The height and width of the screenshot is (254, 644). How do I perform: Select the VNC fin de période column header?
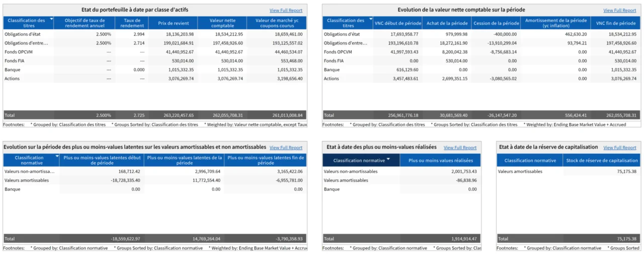617,23
